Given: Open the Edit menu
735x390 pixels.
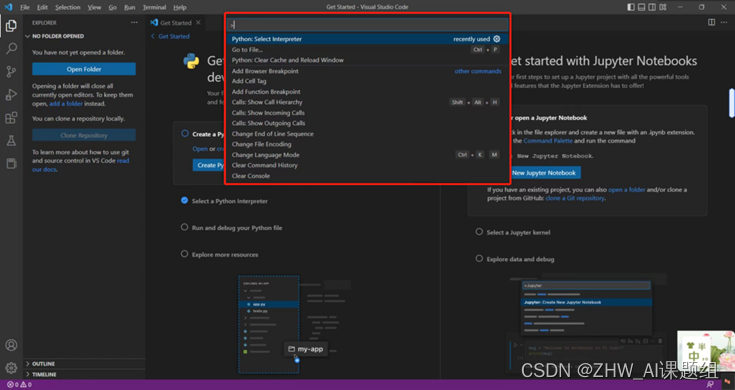Looking at the screenshot, I should [42, 7].
